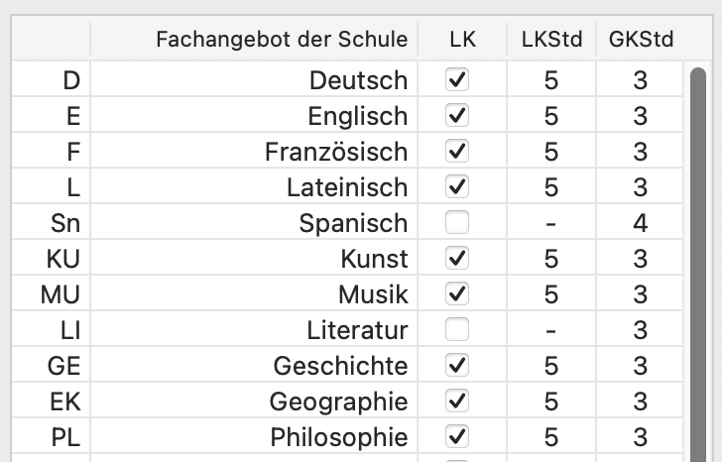
Task: Sort by the LK column header
Action: click(x=461, y=39)
